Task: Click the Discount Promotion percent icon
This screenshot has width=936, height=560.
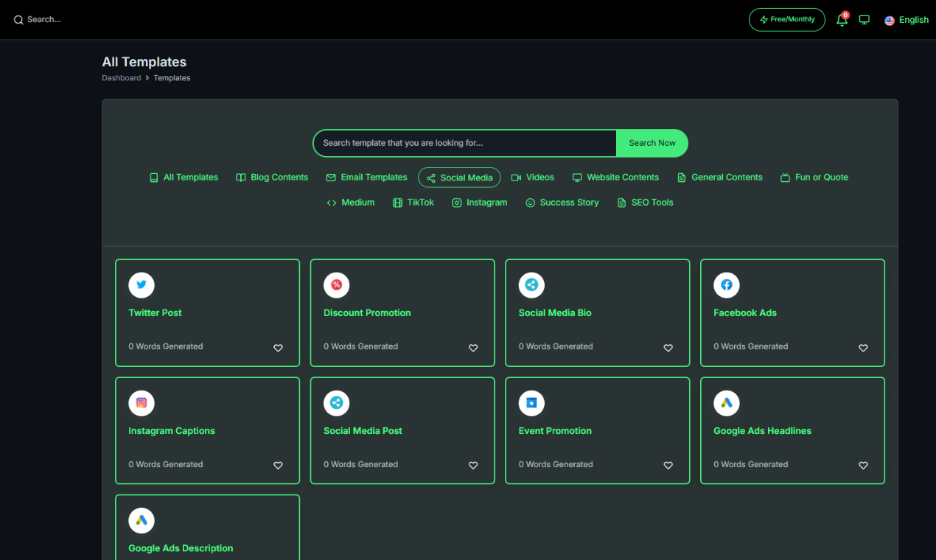Action: point(336,285)
